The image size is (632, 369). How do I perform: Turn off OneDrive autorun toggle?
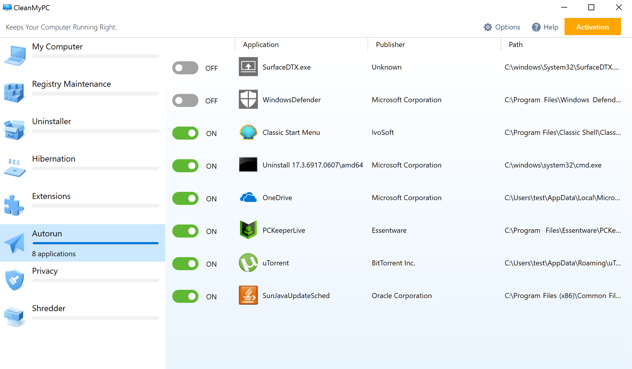tap(185, 198)
